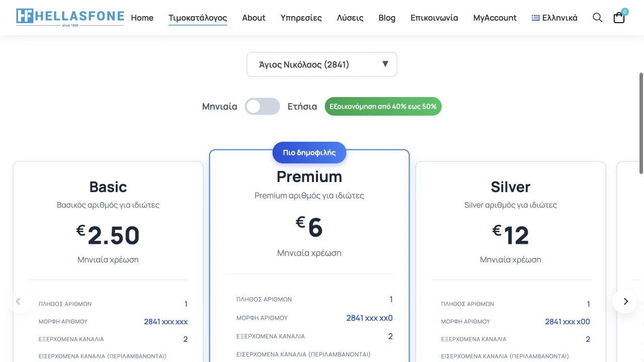The height and width of the screenshot is (362, 644).
Task: Click the Greek flag language icon
Action: 536,18
